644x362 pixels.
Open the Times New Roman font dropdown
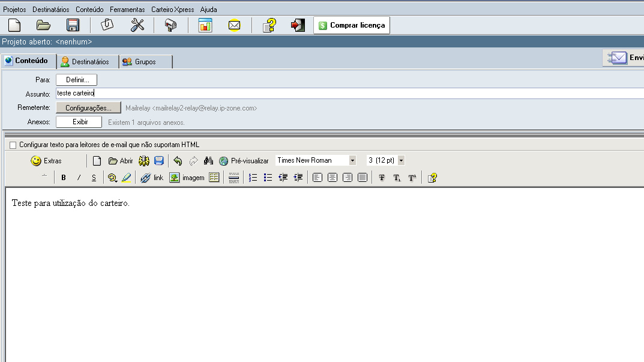pos(352,160)
